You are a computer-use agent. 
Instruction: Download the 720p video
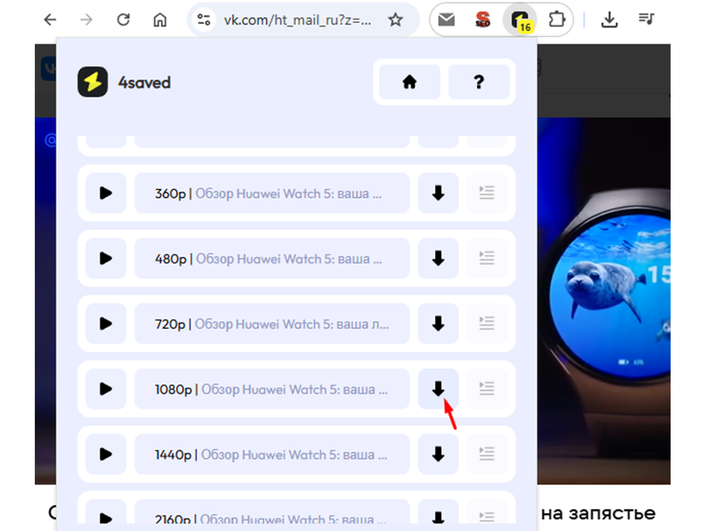[438, 324]
